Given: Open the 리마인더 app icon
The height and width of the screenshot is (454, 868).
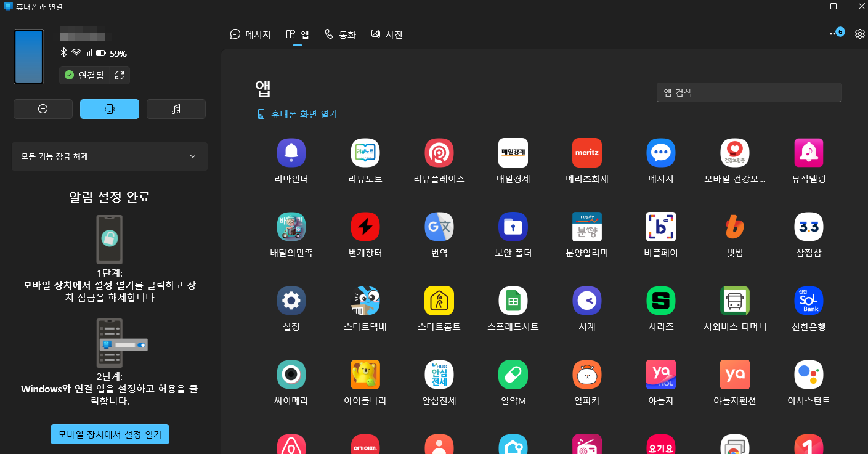Looking at the screenshot, I should click(291, 153).
